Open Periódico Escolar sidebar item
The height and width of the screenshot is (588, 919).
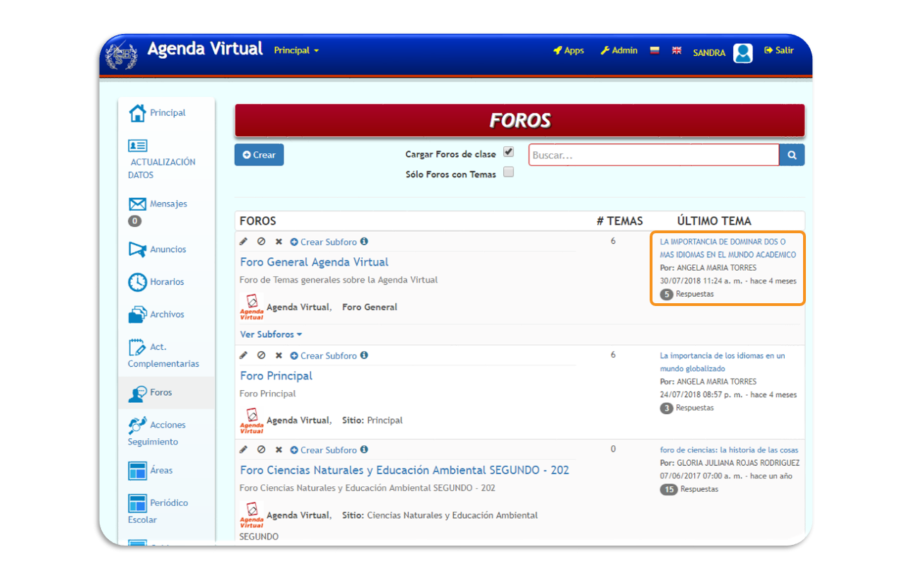pyautogui.click(x=158, y=511)
